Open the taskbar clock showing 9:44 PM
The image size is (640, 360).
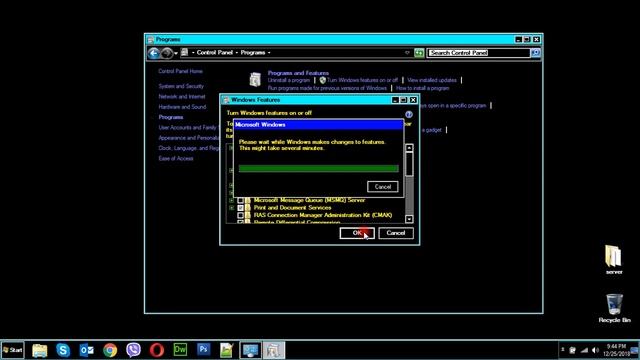(x=616, y=350)
